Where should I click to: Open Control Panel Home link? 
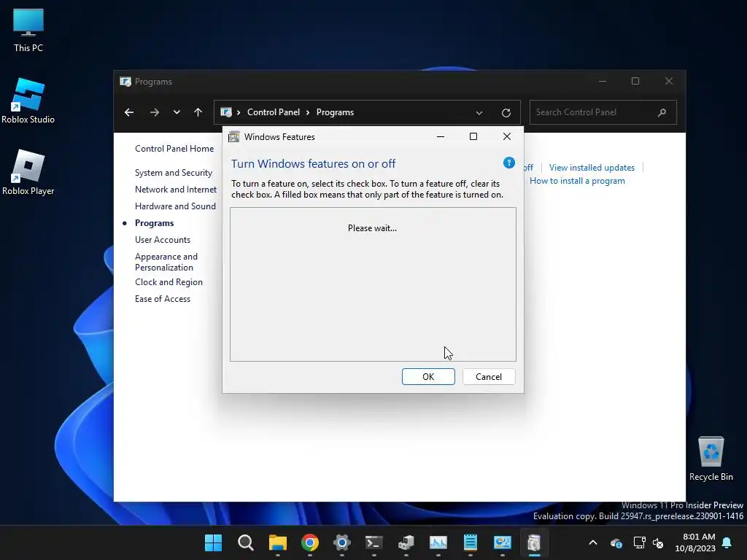pos(174,149)
